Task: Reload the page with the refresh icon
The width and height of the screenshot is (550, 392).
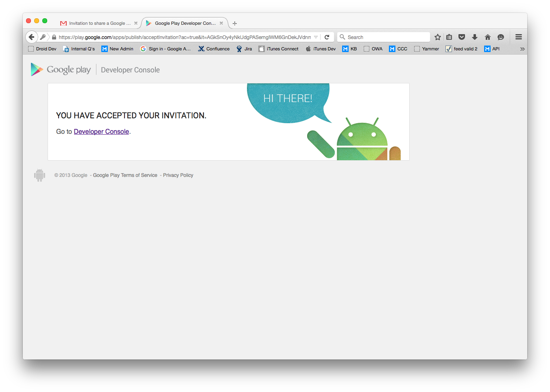Action: [x=327, y=37]
